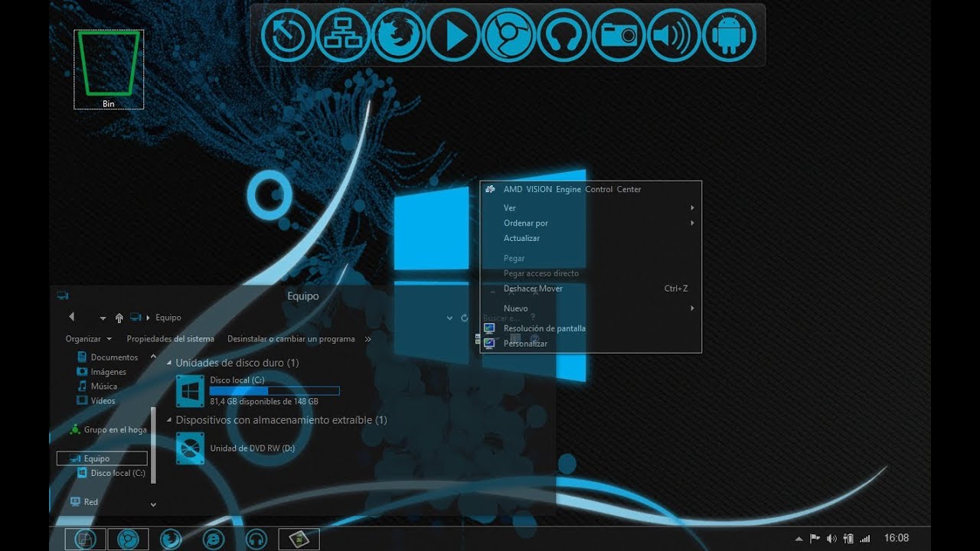Select Red in navigation pane
The height and width of the screenshot is (551, 980).
tap(84, 502)
